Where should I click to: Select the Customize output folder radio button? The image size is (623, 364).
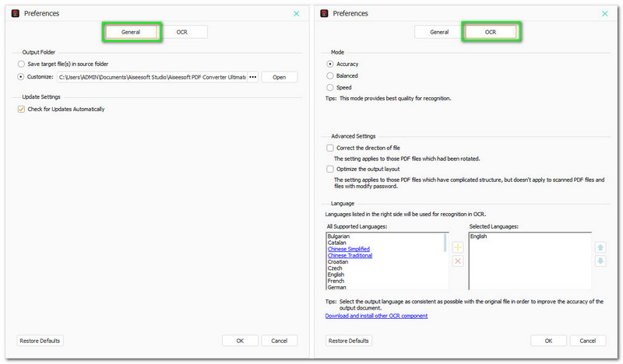(21, 77)
